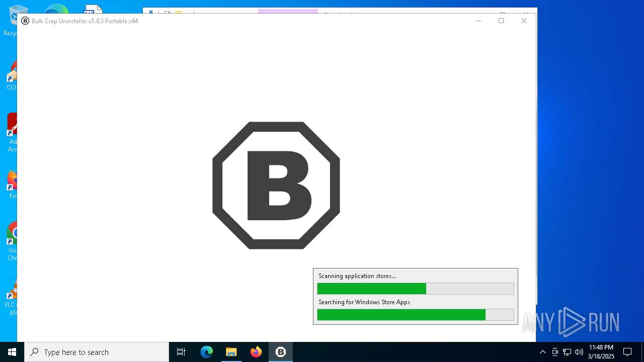Minimize the Bulk Crap Uninstaller window
The image size is (644, 362).
click(x=478, y=21)
